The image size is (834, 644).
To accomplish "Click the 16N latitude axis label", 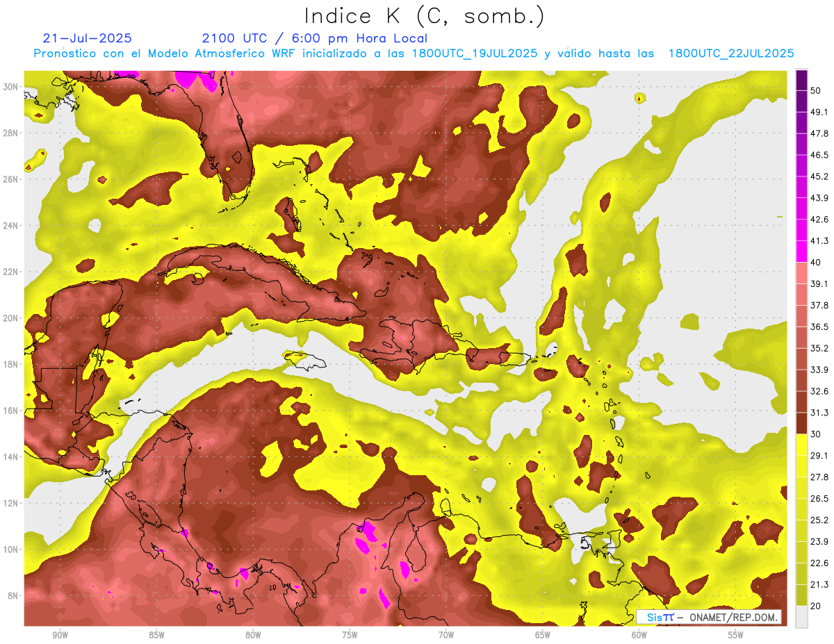I will pyautogui.click(x=12, y=411).
